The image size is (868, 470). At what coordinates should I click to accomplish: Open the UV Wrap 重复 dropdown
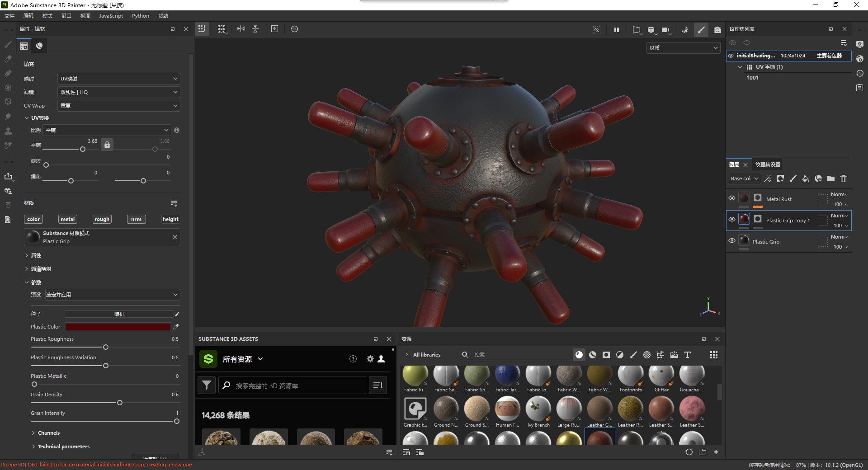click(119, 106)
